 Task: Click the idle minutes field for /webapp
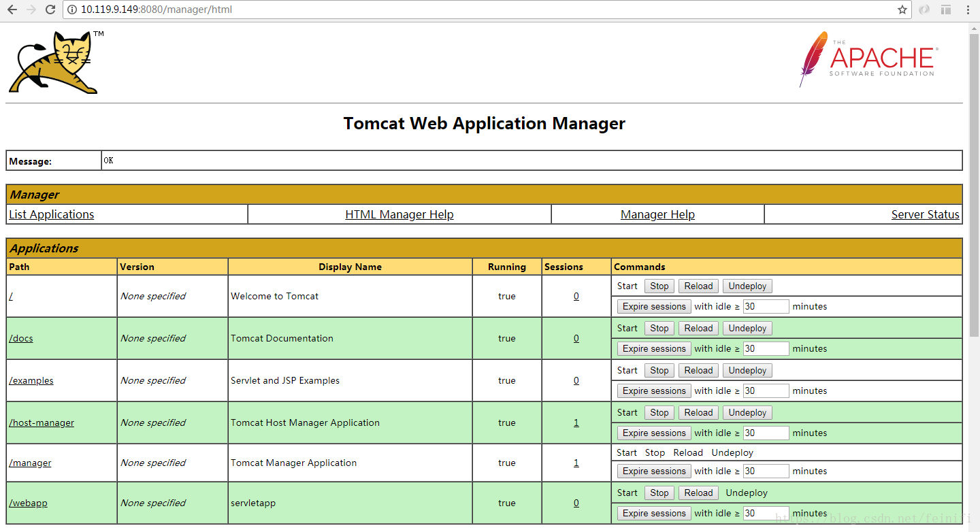(766, 514)
